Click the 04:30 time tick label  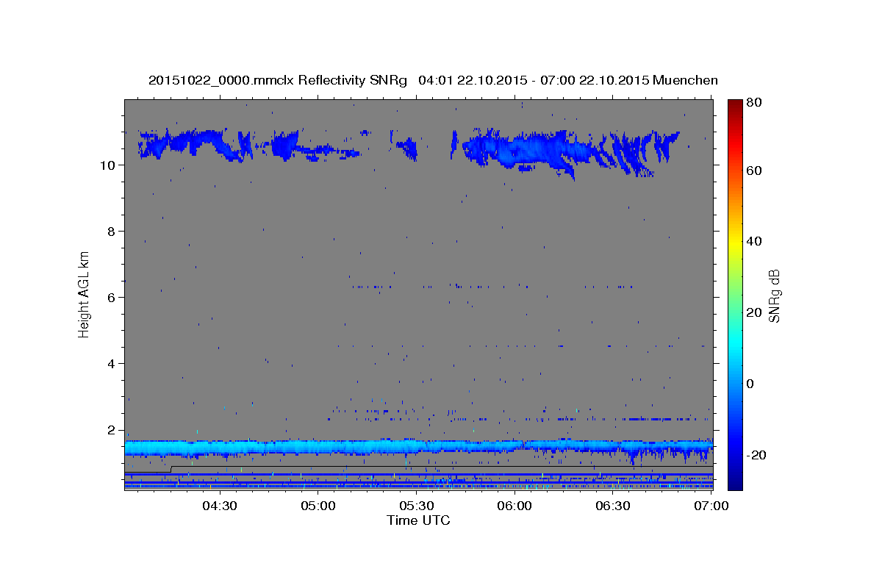tap(219, 506)
